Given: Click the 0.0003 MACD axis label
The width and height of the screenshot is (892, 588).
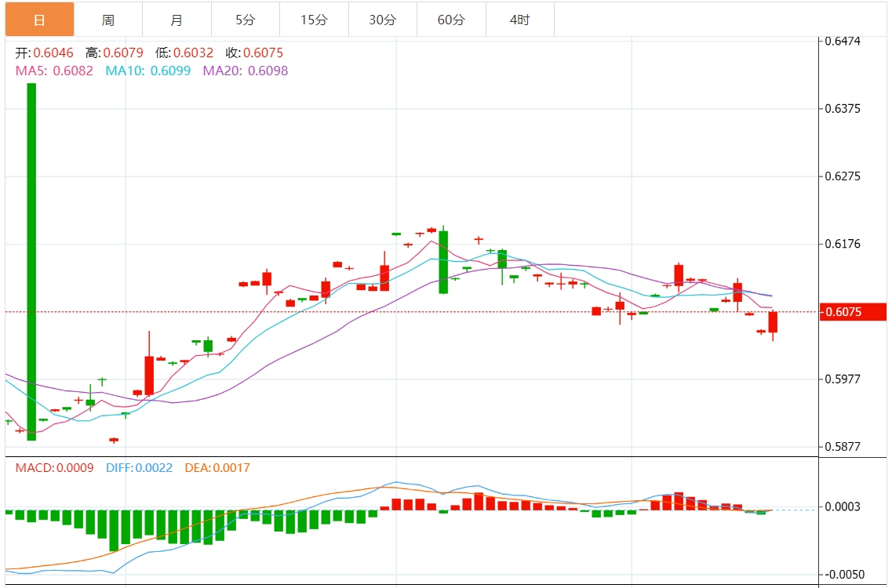Looking at the screenshot, I should pos(843,506).
